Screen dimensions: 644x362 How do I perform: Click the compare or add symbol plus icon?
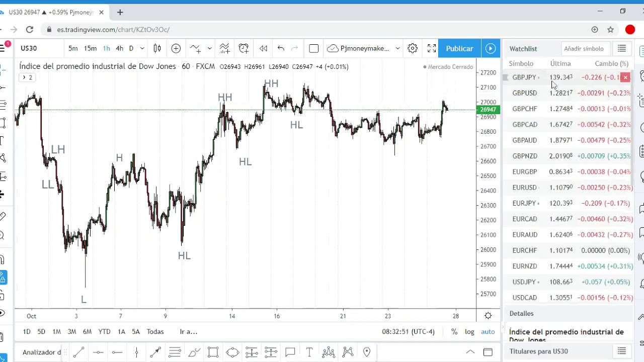click(176, 48)
